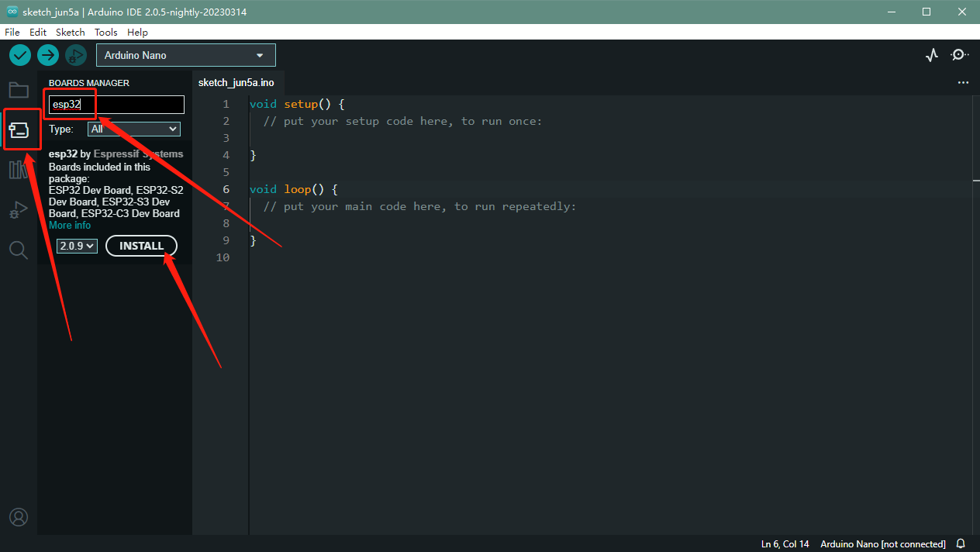
Task: Open the tab overflow three-dots menu
Action: pos(963,82)
